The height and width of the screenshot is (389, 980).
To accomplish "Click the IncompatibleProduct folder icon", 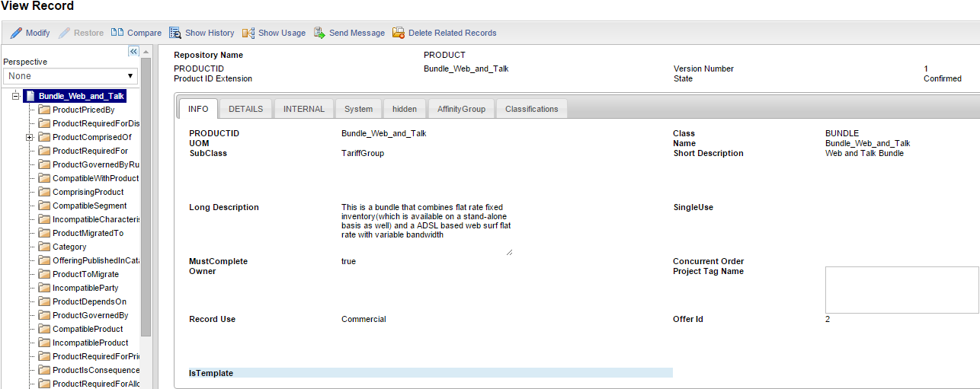I will tap(44, 343).
